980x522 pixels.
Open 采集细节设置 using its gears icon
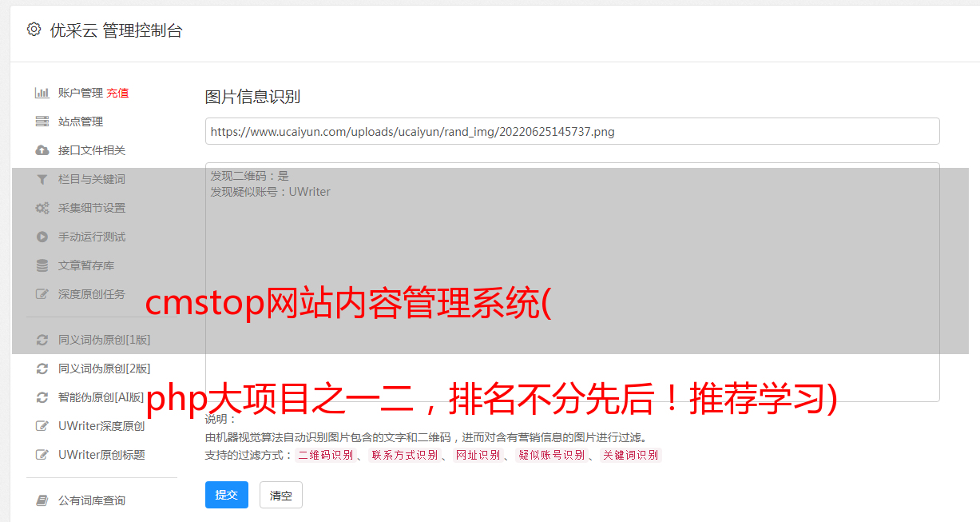42,208
